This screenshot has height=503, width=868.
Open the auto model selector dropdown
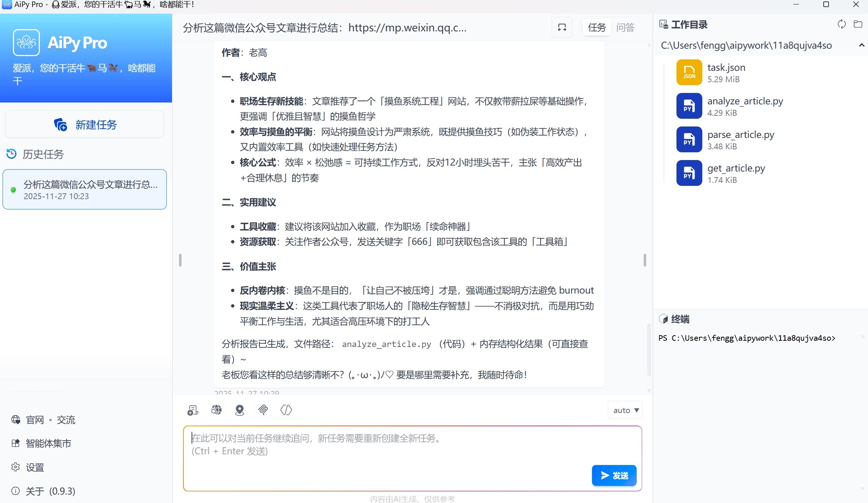tap(624, 410)
